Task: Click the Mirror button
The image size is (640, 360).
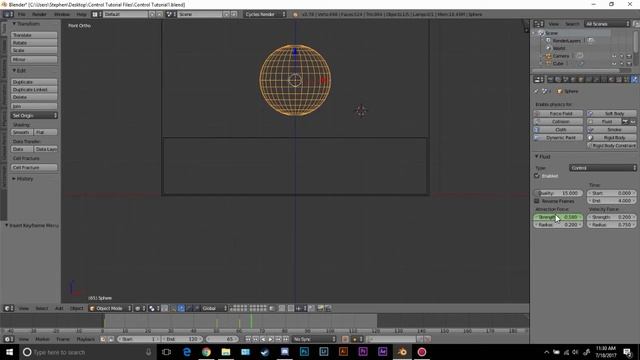Action: tap(34, 60)
